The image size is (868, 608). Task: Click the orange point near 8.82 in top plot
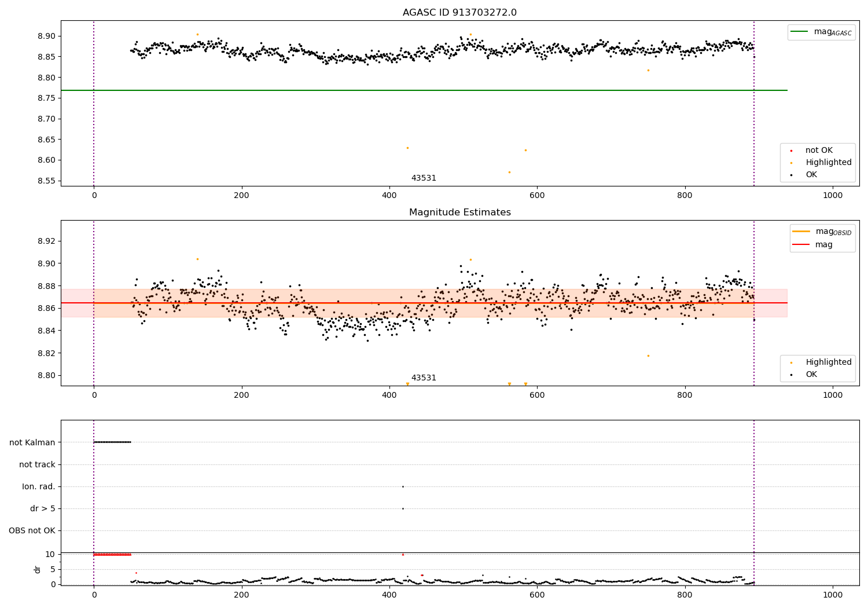(648, 70)
